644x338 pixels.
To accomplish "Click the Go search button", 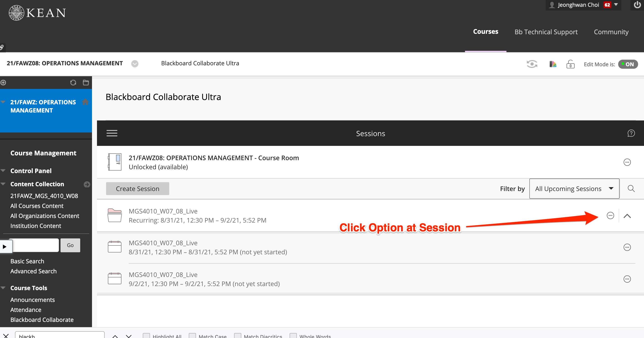I will [70, 245].
